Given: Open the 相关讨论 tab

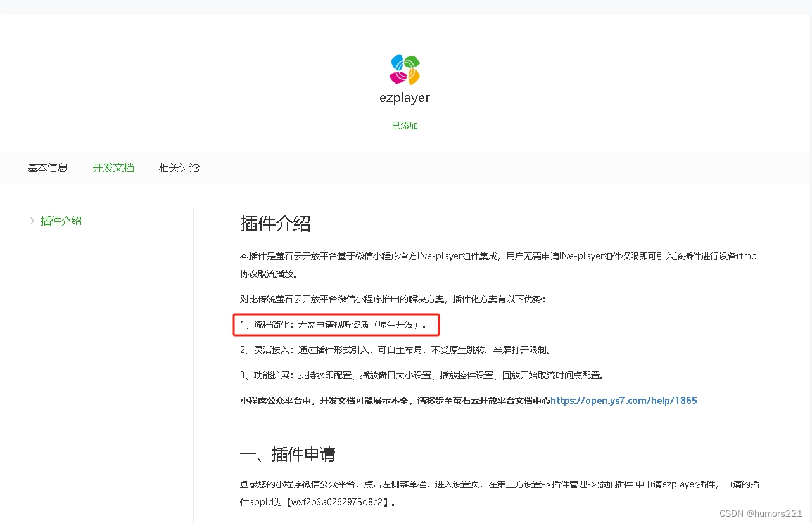Looking at the screenshot, I should click(179, 168).
